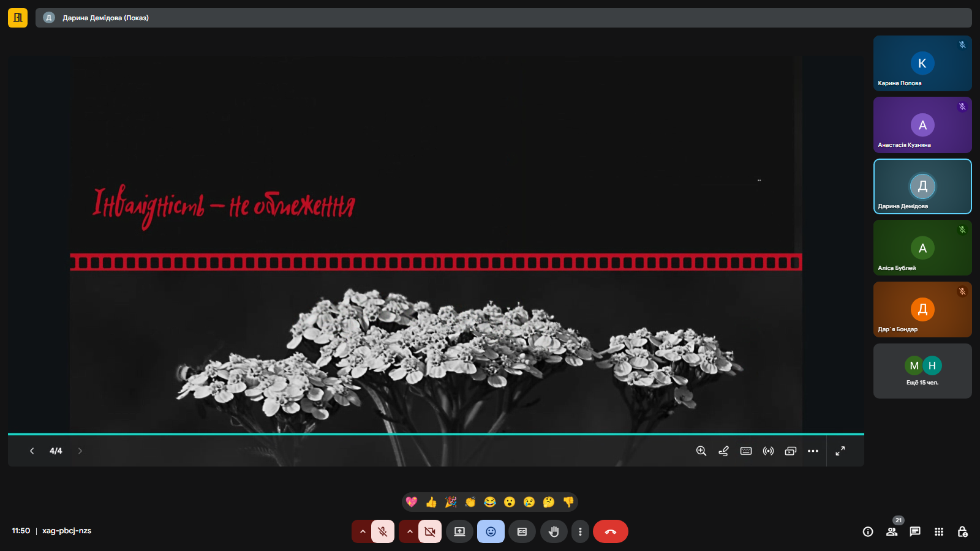Screen dimensions: 980x551
Task: Enter fullscreen for the presentation
Action: tap(840, 451)
